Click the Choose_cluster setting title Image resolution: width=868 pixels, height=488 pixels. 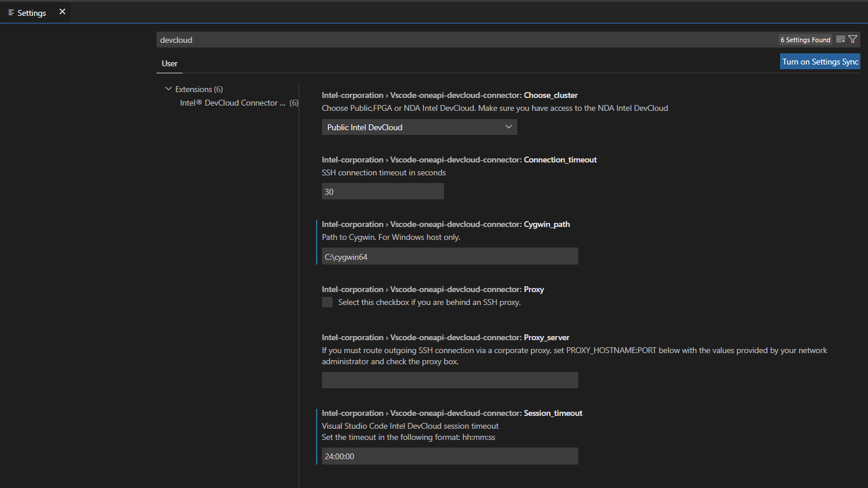(450, 95)
